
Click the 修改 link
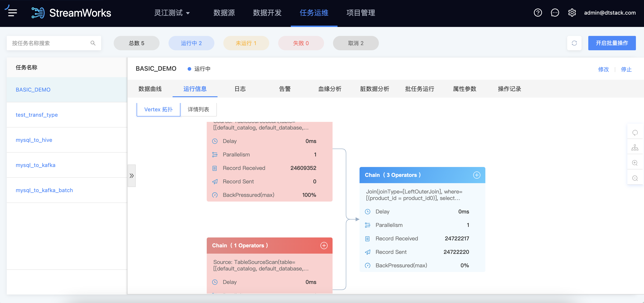point(603,69)
